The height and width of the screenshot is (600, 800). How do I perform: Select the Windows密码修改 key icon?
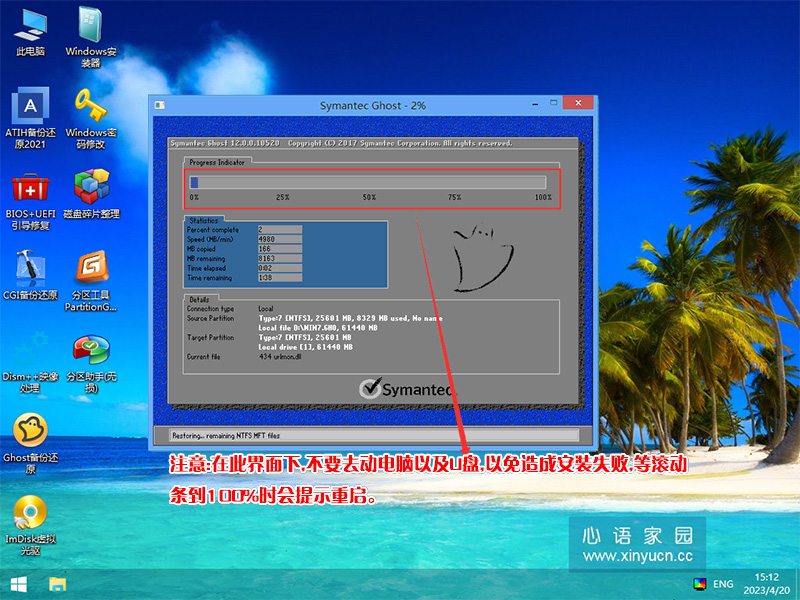click(x=91, y=118)
